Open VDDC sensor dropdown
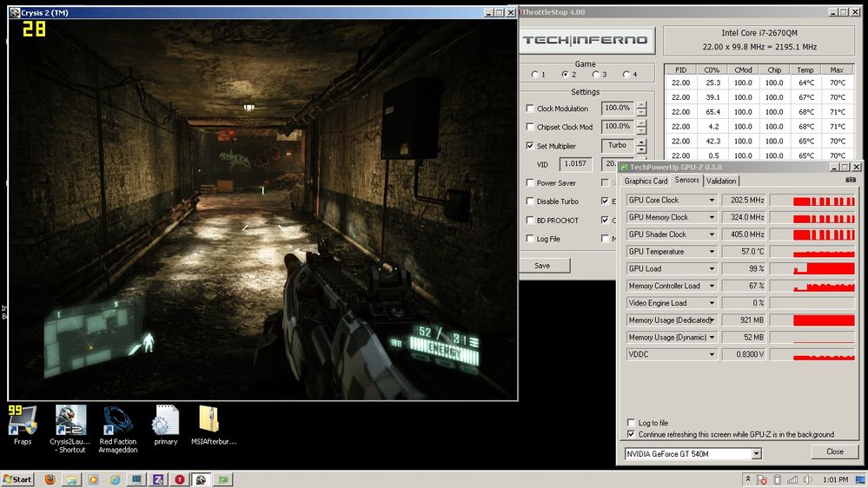The image size is (868, 488). 712,354
